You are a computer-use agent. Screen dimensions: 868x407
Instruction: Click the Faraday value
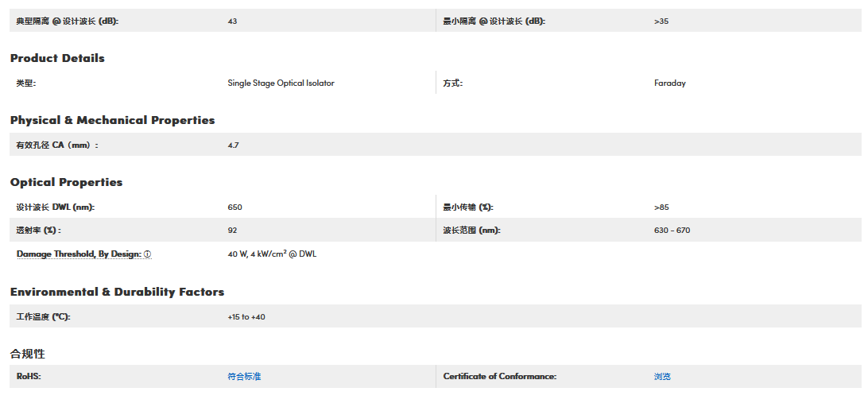click(670, 83)
